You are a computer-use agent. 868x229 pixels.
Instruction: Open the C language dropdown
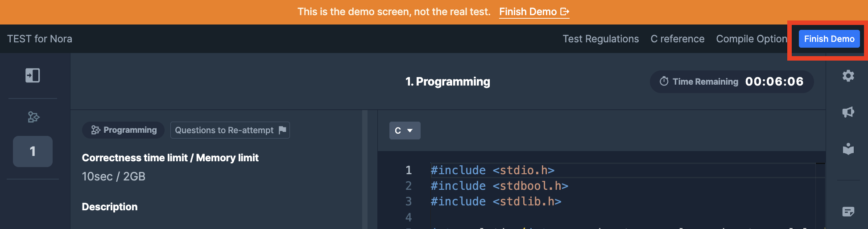pyautogui.click(x=405, y=131)
